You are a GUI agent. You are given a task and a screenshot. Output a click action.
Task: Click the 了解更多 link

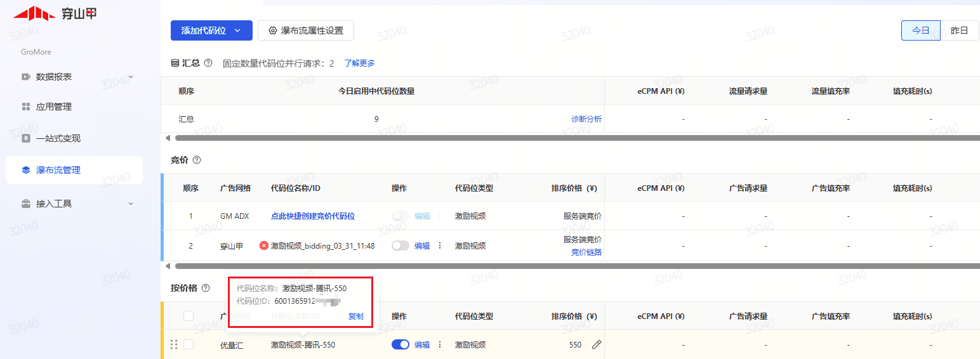(360, 63)
